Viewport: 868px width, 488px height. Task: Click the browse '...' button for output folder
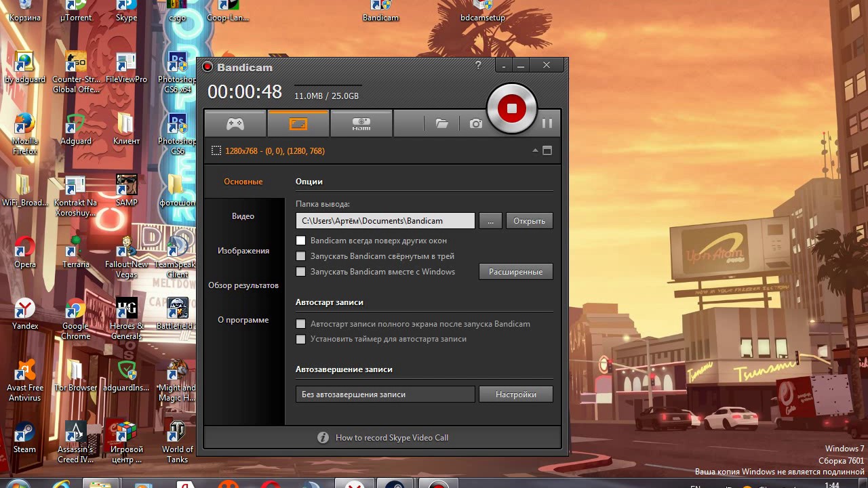coord(490,221)
